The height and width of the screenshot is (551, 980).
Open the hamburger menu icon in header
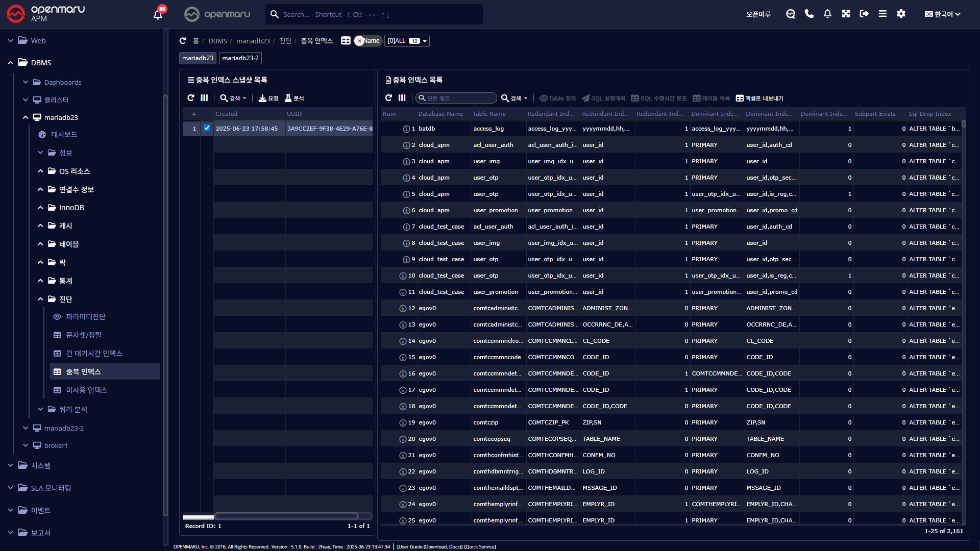883,14
